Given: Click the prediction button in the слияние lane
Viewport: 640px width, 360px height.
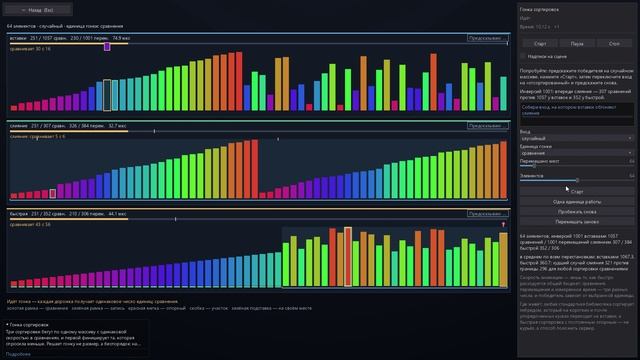Looking at the screenshot, I should [x=487, y=126].
